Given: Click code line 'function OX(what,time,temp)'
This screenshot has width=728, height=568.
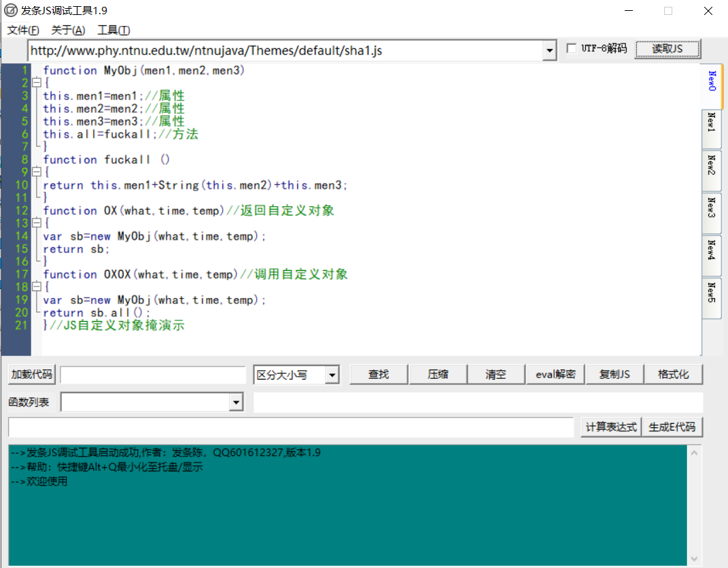Looking at the screenshot, I should coord(133,211).
